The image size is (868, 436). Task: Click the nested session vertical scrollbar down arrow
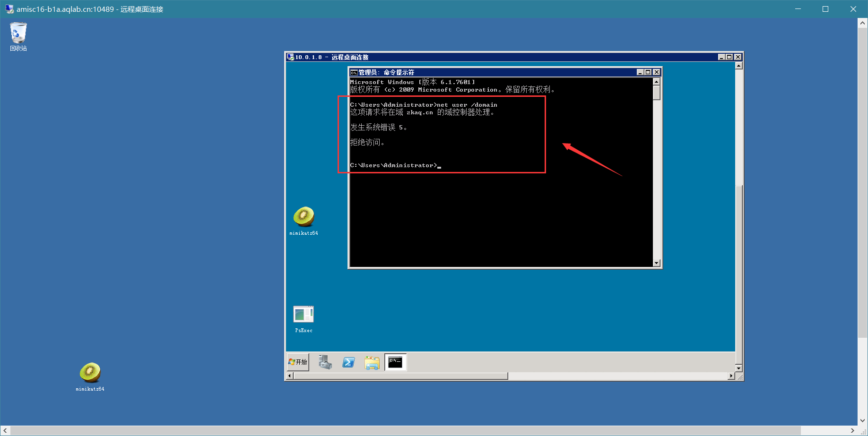(739, 368)
